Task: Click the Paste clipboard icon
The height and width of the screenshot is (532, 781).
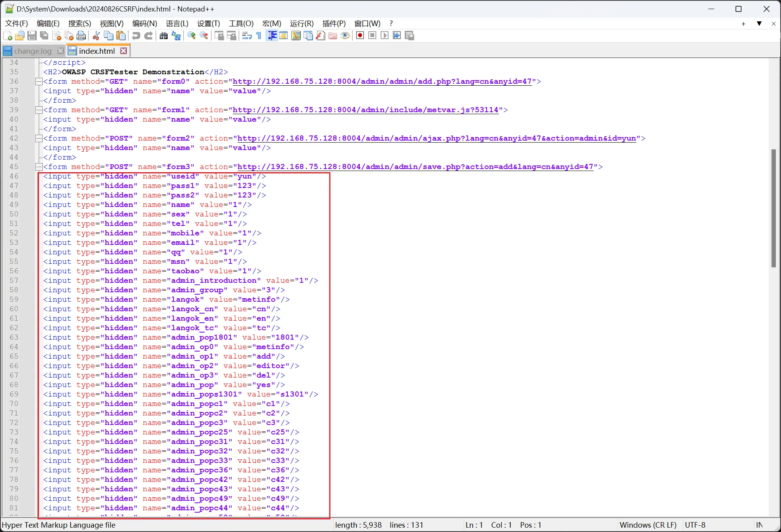Action: (121, 36)
